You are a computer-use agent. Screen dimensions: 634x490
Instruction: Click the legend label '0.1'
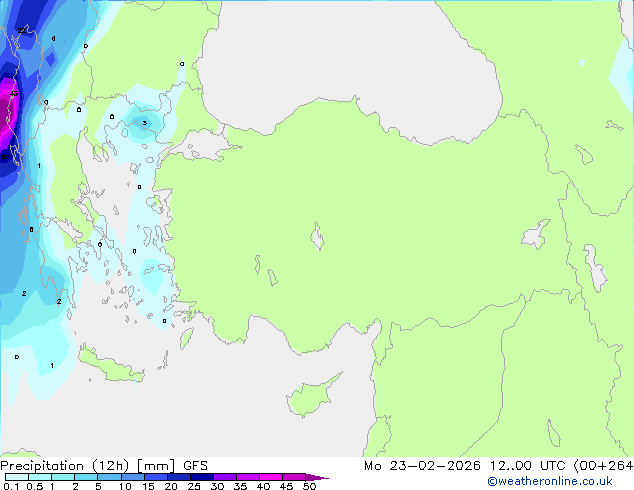(11, 486)
